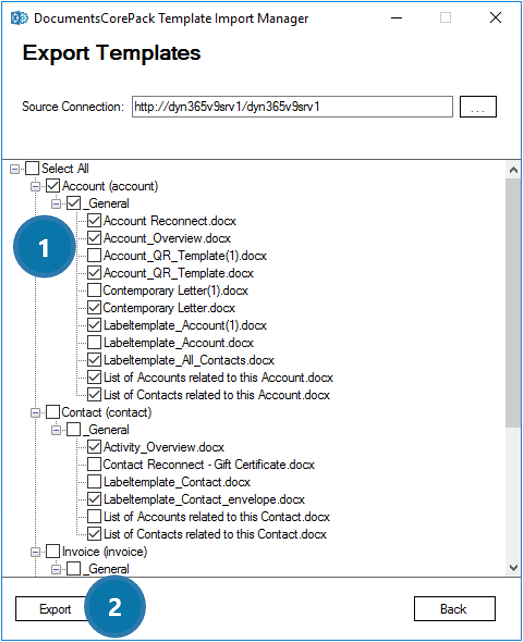The width and height of the screenshot is (523, 642).
Task: Click the DocumentsCorePack app icon in title bar
Action: coord(19,18)
